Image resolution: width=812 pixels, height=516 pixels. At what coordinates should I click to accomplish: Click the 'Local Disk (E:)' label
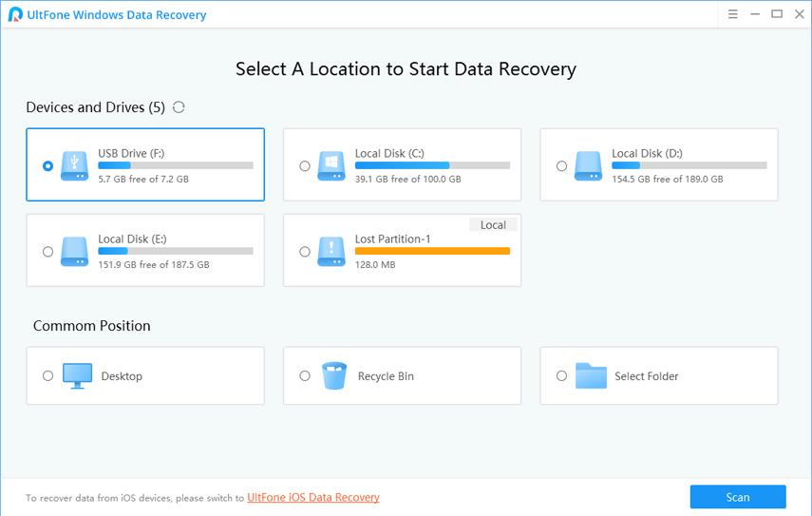point(132,239)
